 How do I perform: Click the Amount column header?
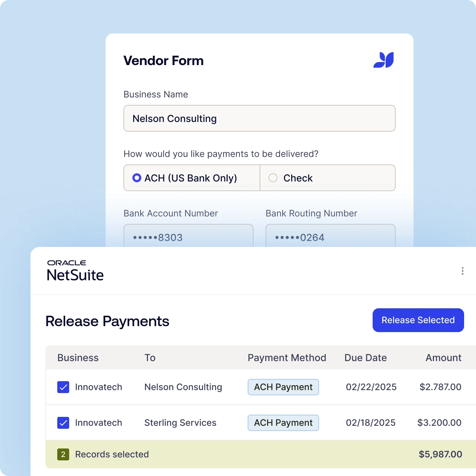pyautogui.click(x=443, y=358)
